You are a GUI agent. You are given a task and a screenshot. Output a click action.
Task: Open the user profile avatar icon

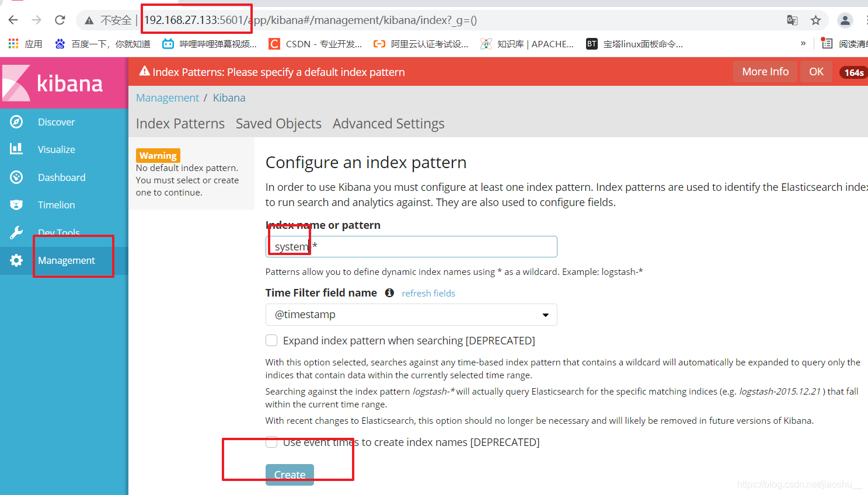[845, 20]
